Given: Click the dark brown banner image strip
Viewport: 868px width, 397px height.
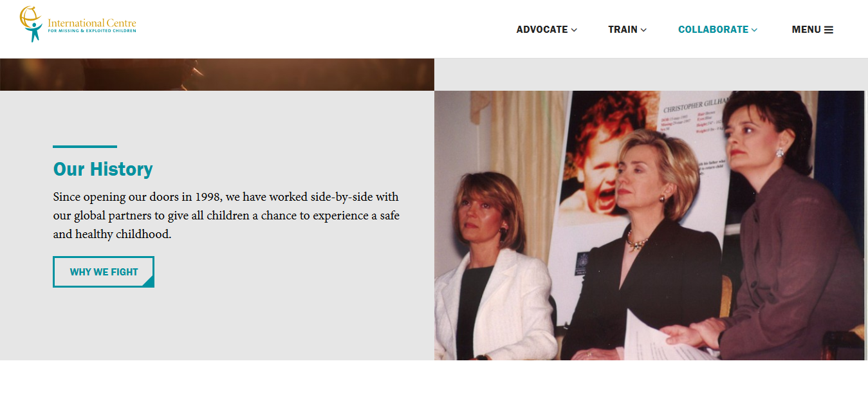Looking at the screenshot, I should (x=217, y=74).
